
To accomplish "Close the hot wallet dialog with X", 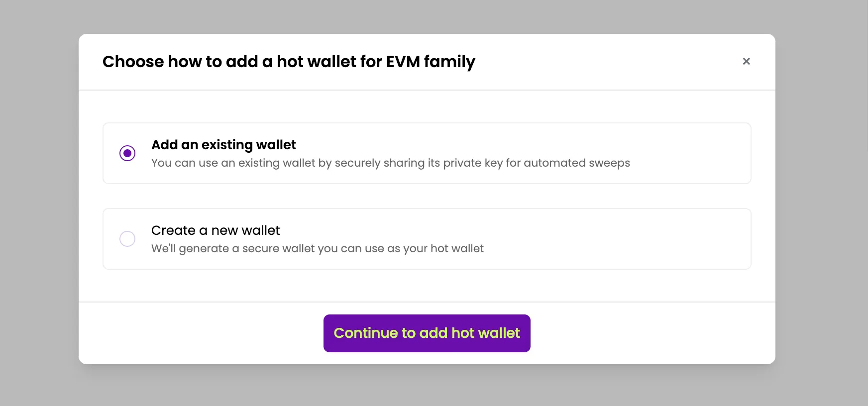I will 746,61.
